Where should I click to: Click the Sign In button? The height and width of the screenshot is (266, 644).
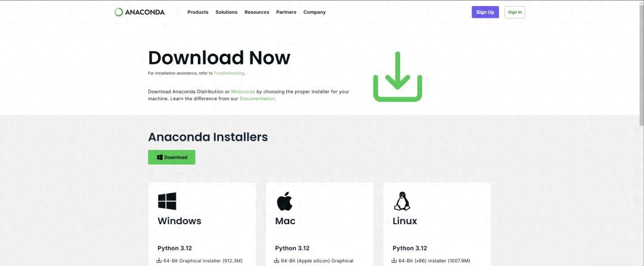click(515, 12)
